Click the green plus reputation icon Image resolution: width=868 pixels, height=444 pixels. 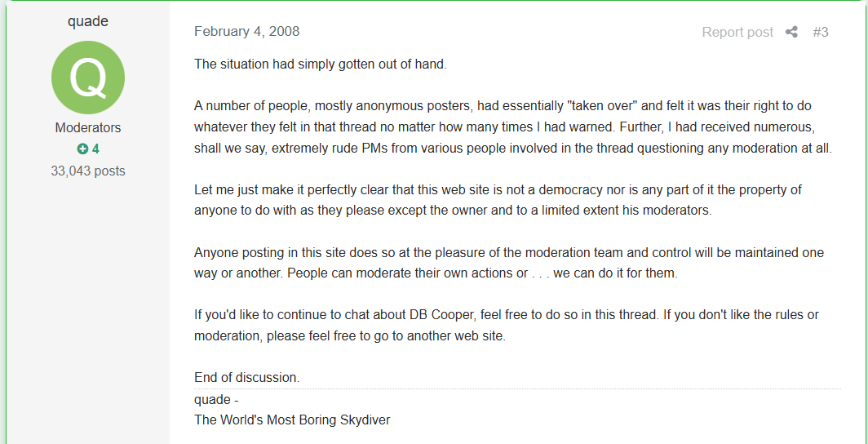pyautogui.click(x=82, y=149)
